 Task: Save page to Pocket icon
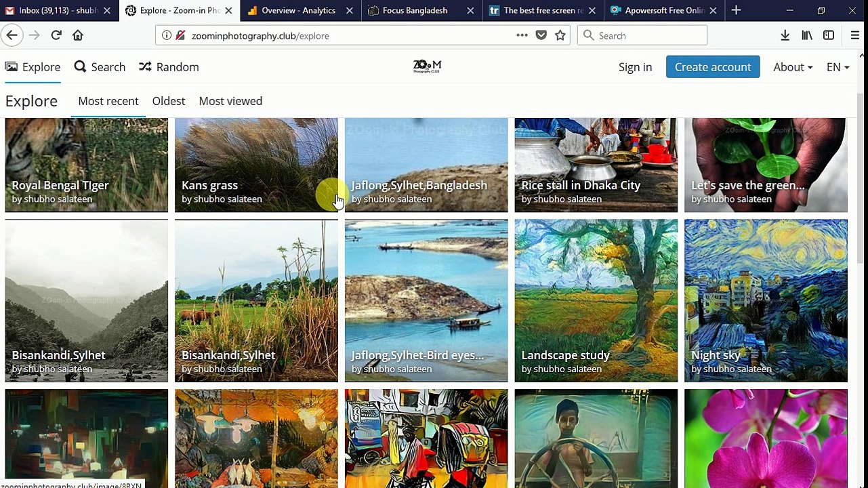(x=541, y=35)
